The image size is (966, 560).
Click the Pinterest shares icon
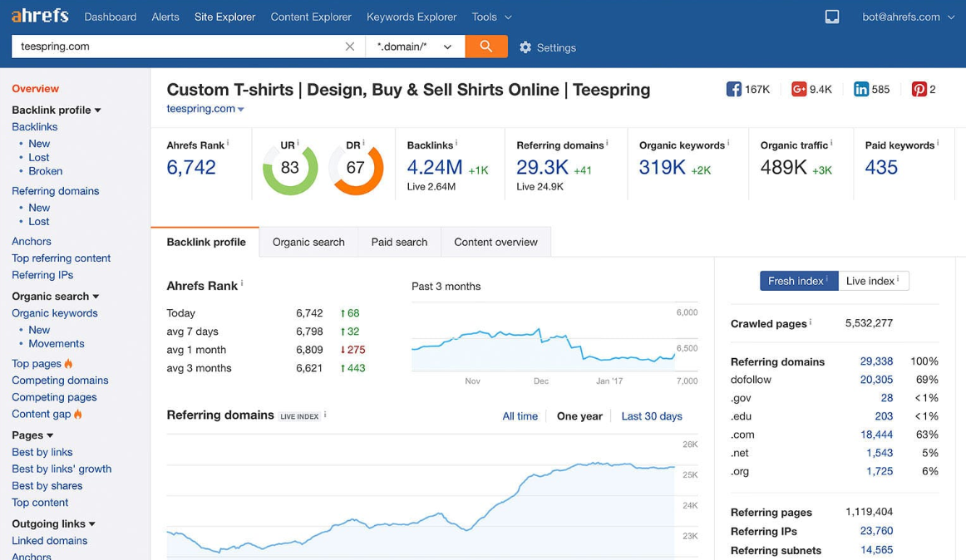click(x=919, y=90)
